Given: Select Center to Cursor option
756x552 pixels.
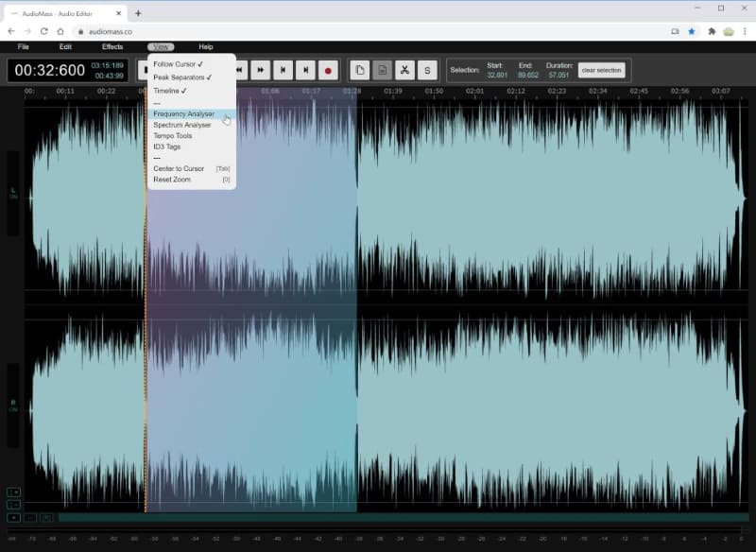Looking at the screenshot, I should (192, 169).
